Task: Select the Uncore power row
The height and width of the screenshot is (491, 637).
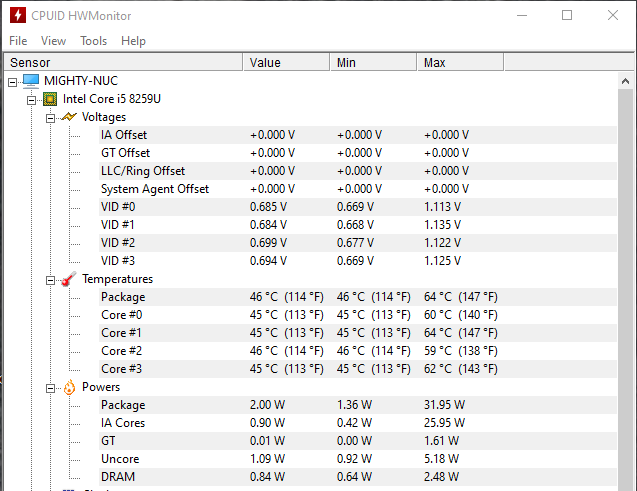Action: 358,459
